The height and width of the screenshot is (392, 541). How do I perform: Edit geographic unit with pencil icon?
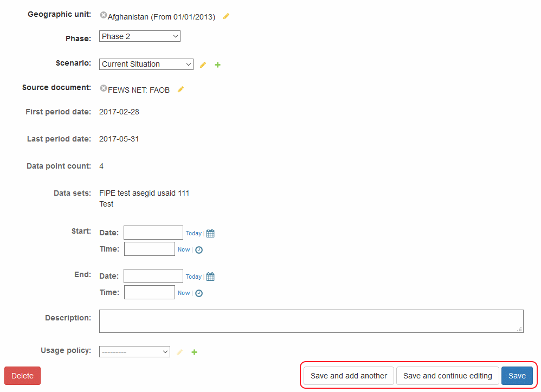pos(226,16)
